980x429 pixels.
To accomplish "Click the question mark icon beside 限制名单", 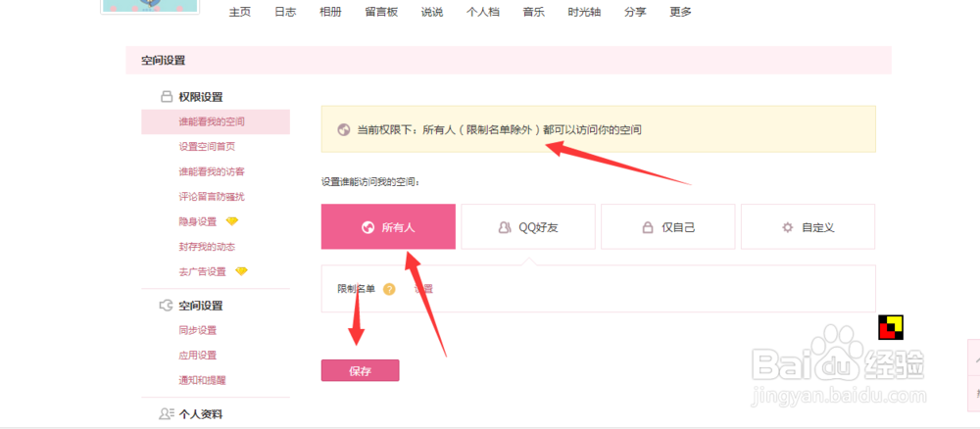I will (x=389, y=289).
